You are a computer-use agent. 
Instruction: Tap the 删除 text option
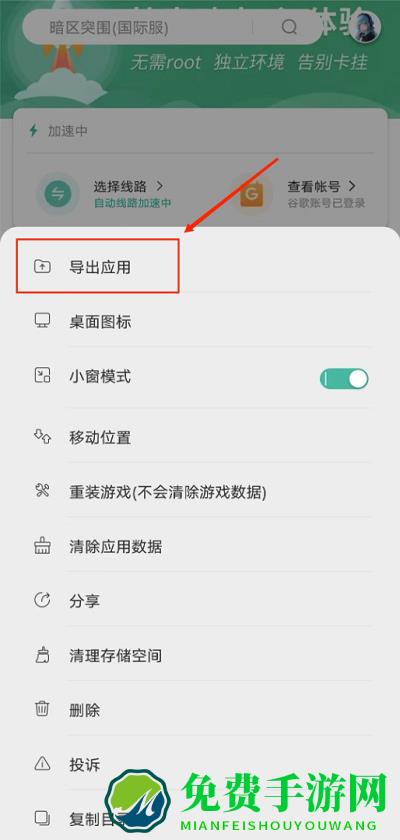(85, 710)
